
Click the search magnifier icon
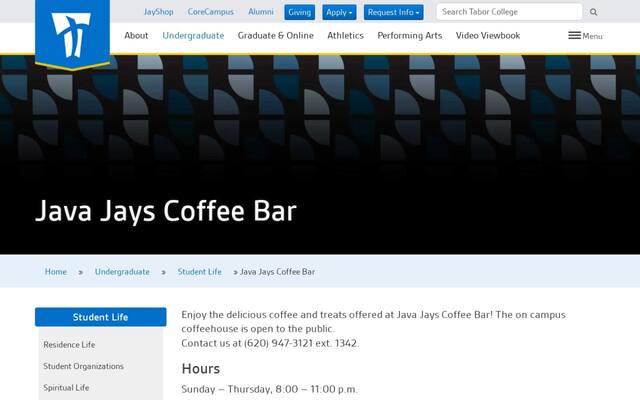coord(593,12)
